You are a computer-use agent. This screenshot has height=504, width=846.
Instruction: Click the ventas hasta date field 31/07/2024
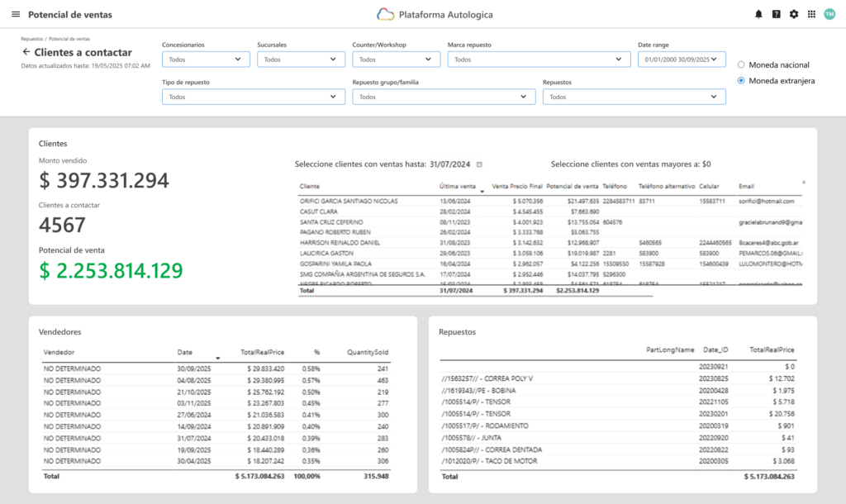pyautogui.click(x=450, y=164)
